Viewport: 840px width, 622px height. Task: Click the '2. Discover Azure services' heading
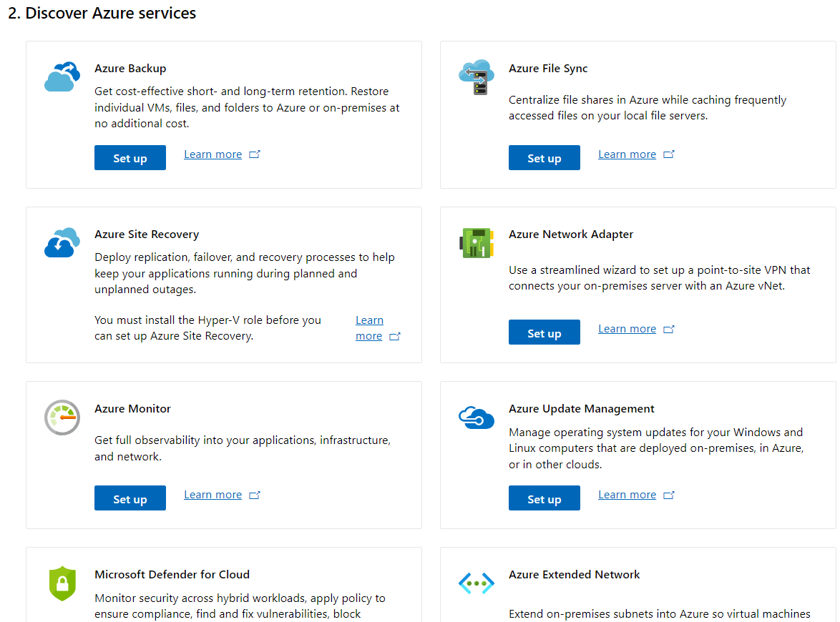pos(102,13)
